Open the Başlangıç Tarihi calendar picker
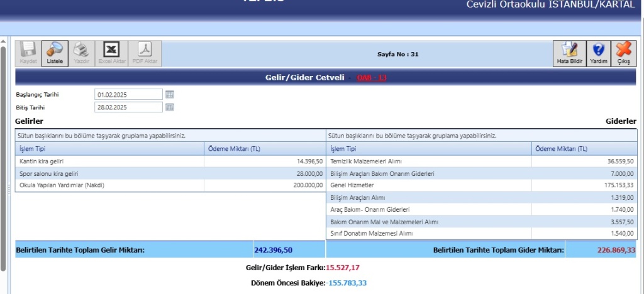Viewport: 644px width, 294px height. (169, 94)
